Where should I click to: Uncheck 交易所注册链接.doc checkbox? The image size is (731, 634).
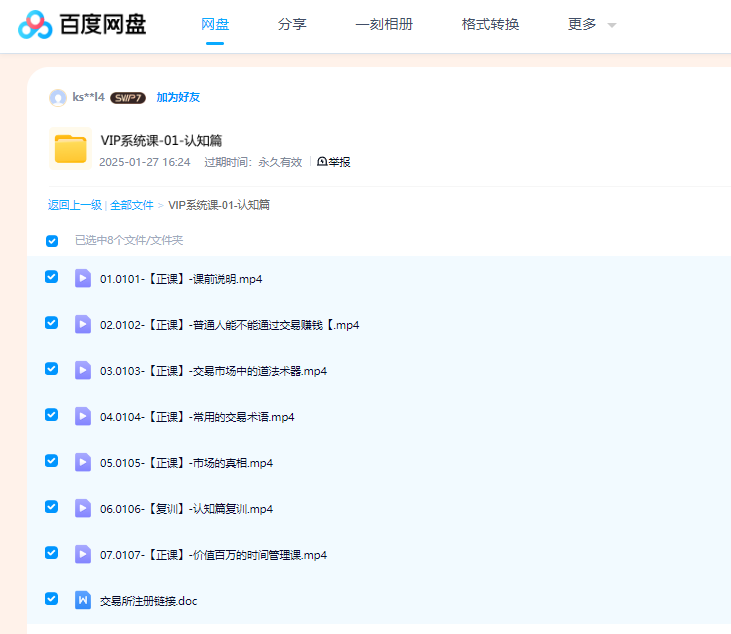point(51,599)
